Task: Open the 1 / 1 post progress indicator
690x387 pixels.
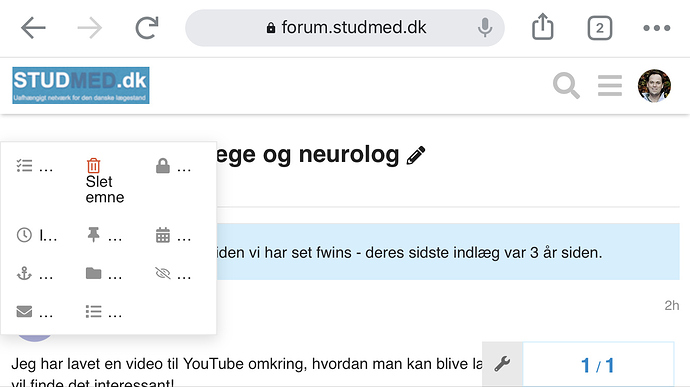Action: tap(598, 365)
